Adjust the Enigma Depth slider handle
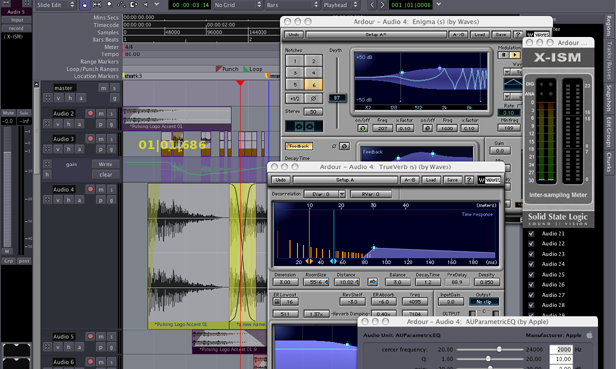This screenshot has height=369, width=616. (337, 97)
